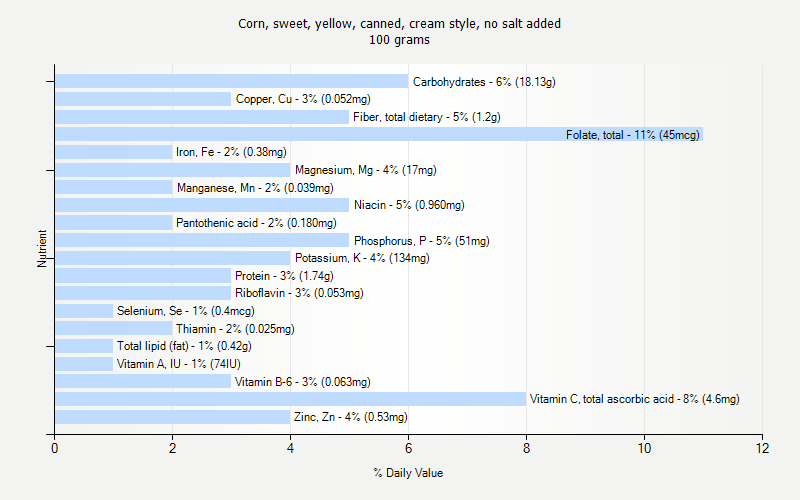Screen dimensions: 800x500
Task: Select the "Iron, Fe - 2% (0.38mg)" label
Action: [x=232, y=152]
